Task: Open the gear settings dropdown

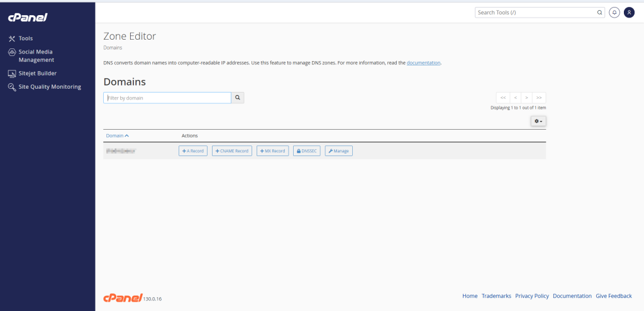Action: 538,120
